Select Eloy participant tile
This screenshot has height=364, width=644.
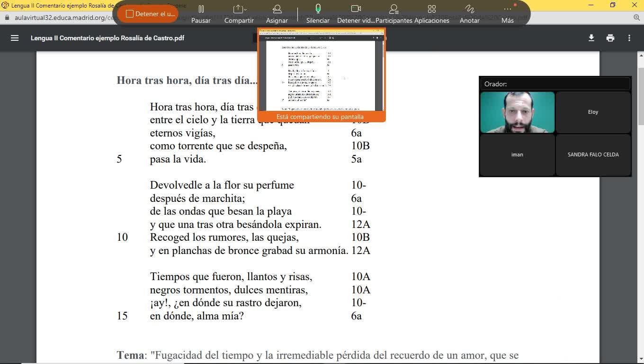[593, 112]
